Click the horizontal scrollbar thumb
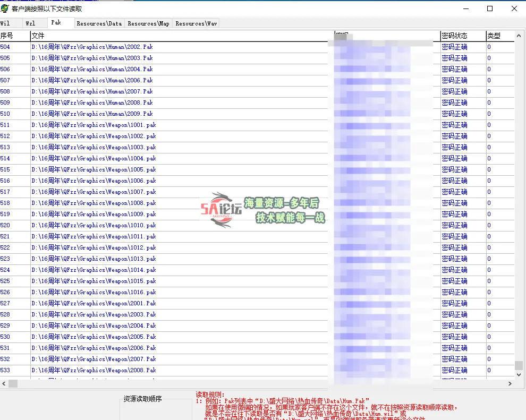 13,383
